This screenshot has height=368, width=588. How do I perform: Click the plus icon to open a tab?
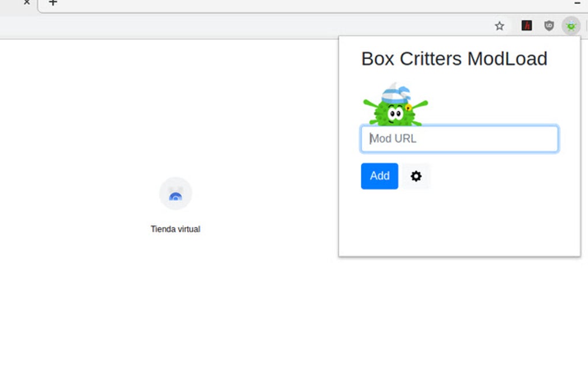53,3
